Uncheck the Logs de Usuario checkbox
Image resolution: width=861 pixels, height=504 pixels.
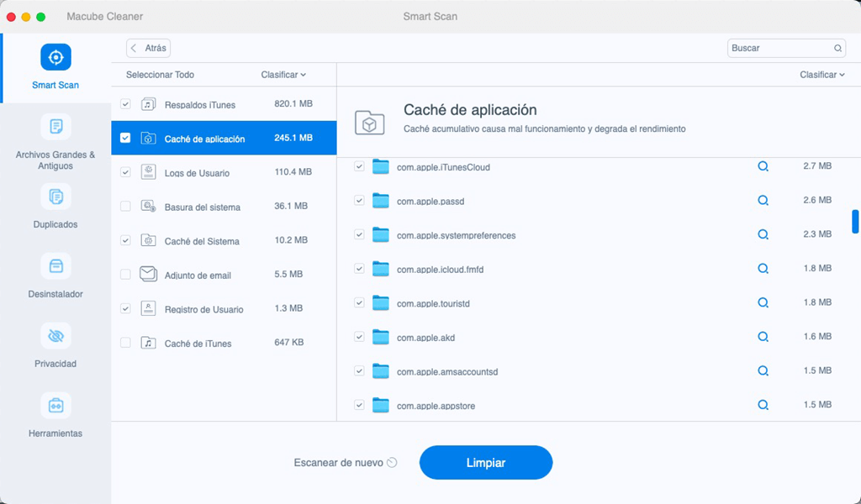click(126, 172)
